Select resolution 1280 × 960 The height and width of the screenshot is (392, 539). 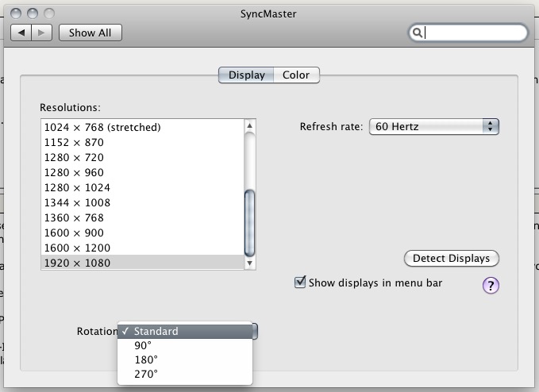coord(142,173)
